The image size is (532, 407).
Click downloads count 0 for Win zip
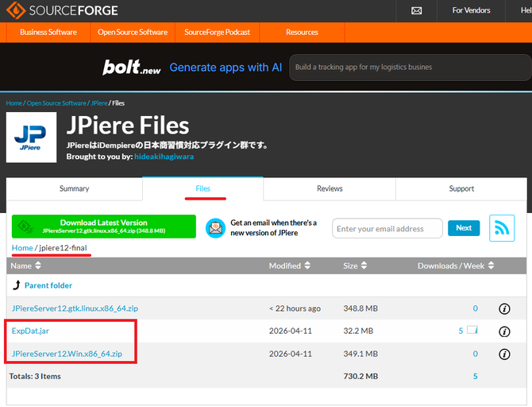coord(476,354)
